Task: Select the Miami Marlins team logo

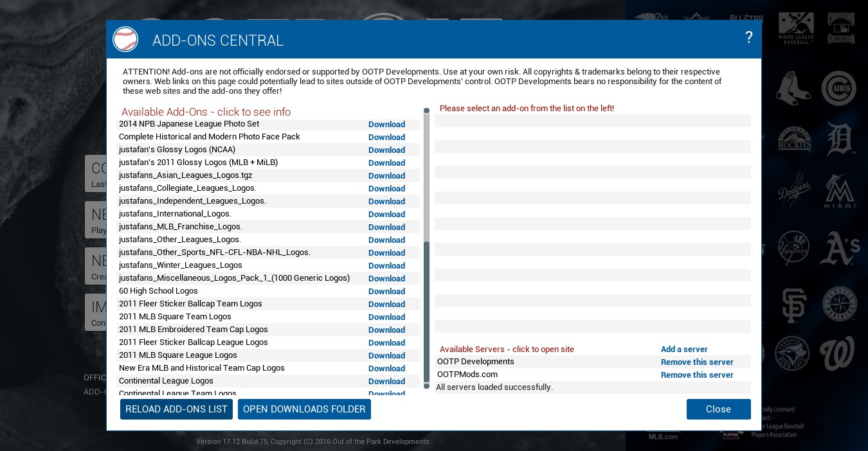Action: tap(839, 191)
